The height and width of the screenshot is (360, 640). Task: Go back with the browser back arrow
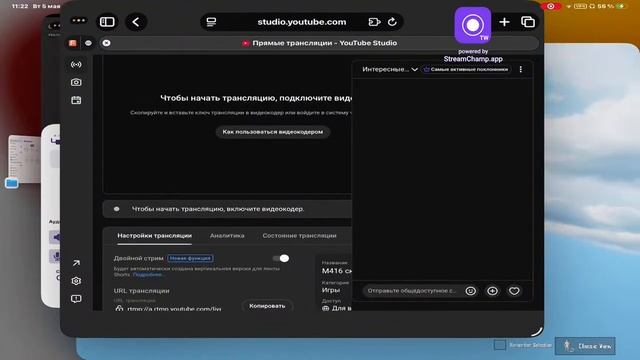pos(136,22)
